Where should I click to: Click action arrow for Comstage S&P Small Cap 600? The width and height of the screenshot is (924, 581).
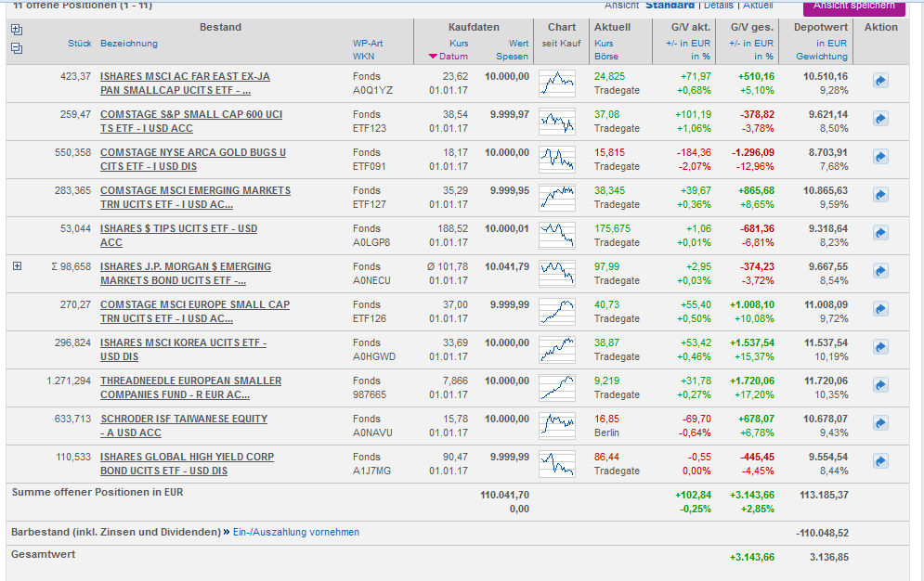click(880, 120)
